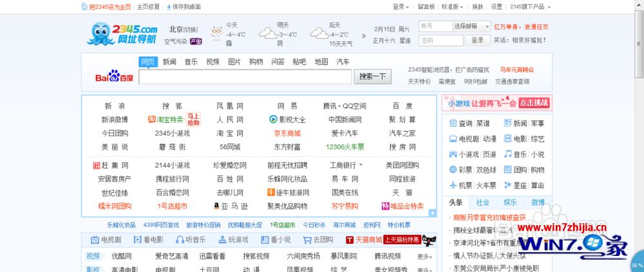Click the Amazon 亚马逊 logo icon
The image size is (644, 272).
click(x=216, y=206)
